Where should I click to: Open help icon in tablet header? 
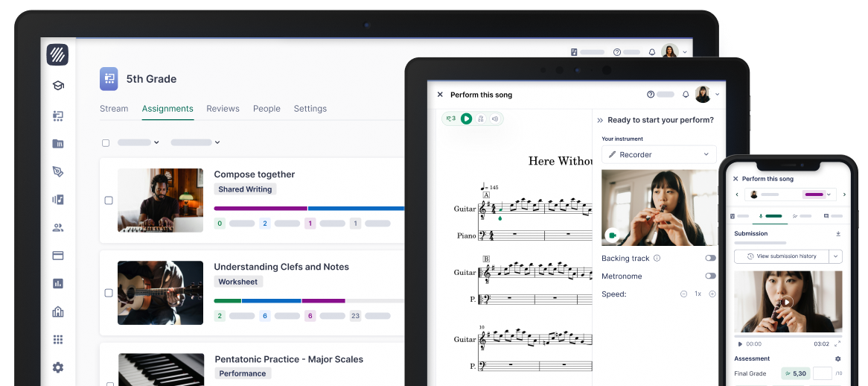tap(651, 95)
